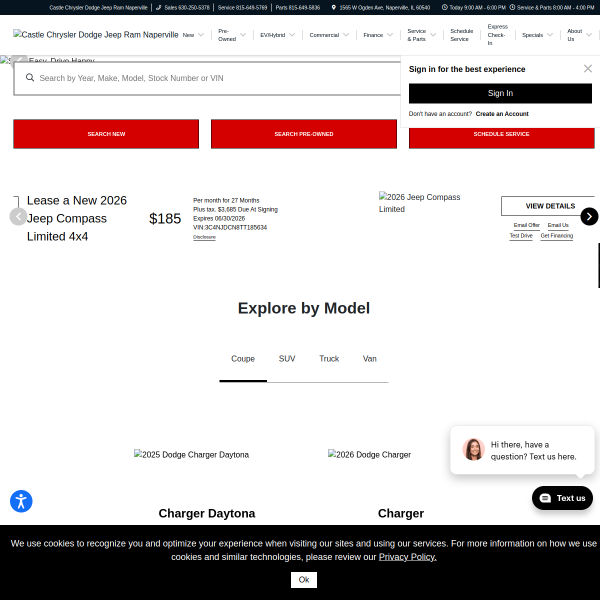
Task: Click the search magnifier icon
Action: (30, 78)
